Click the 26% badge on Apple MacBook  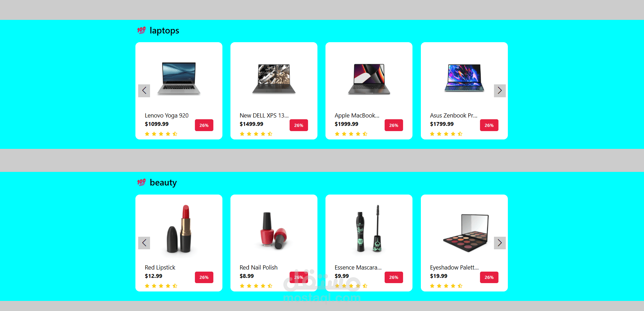[x=394, y=125]
